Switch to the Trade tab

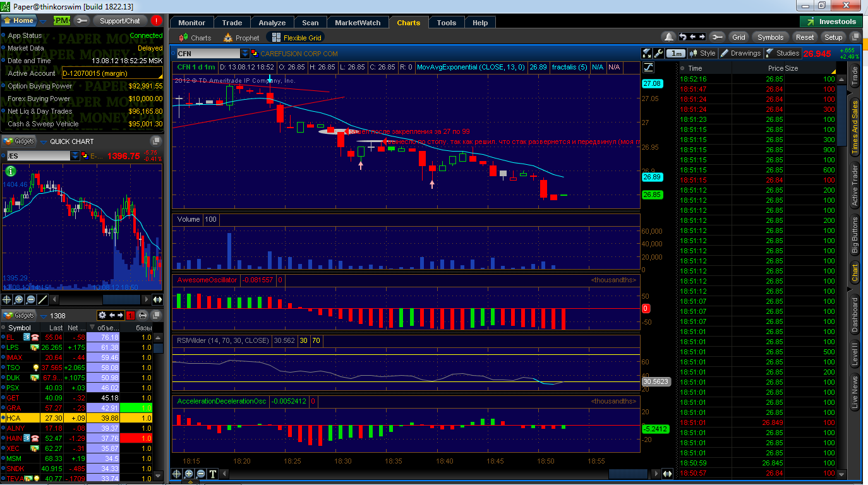[x=232, y=23]
